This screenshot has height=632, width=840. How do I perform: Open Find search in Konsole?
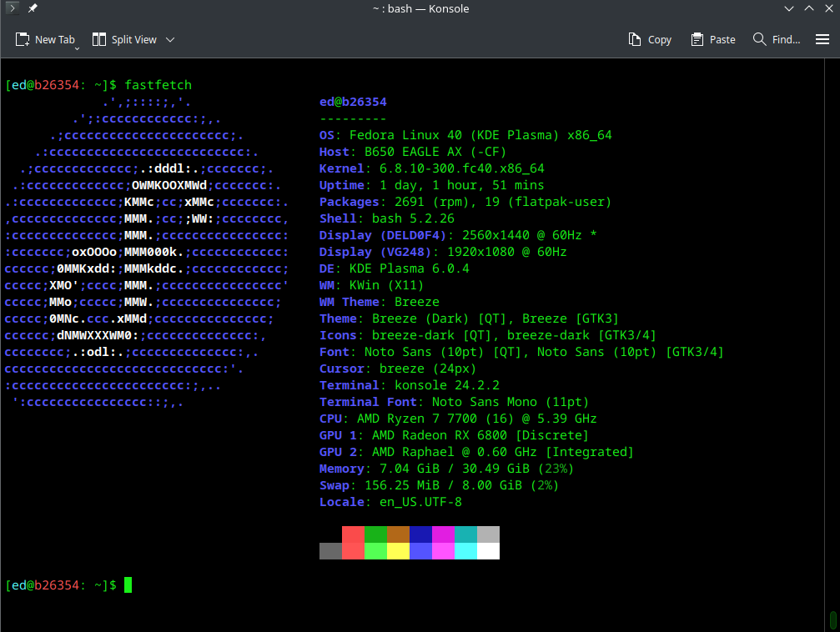pyautogui.click(x=777, y=40)
